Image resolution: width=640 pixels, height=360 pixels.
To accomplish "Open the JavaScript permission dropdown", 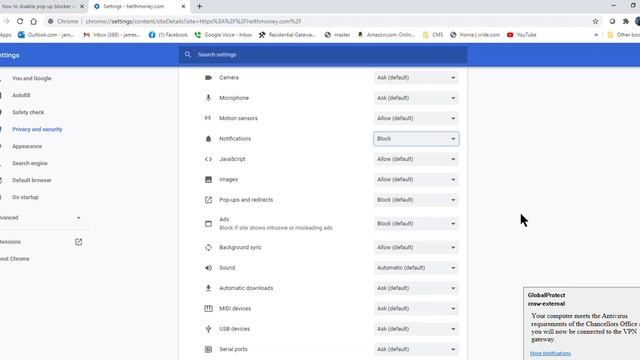I will click(416, 159).
